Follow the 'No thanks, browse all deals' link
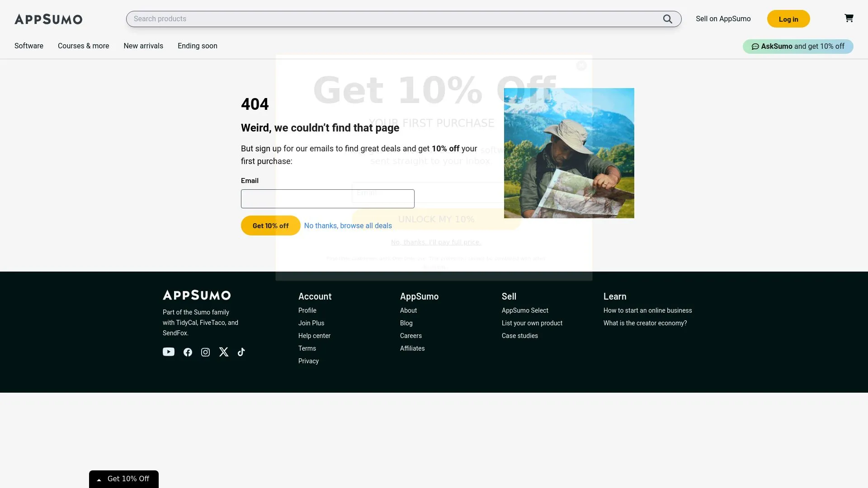 click(348, 225)
